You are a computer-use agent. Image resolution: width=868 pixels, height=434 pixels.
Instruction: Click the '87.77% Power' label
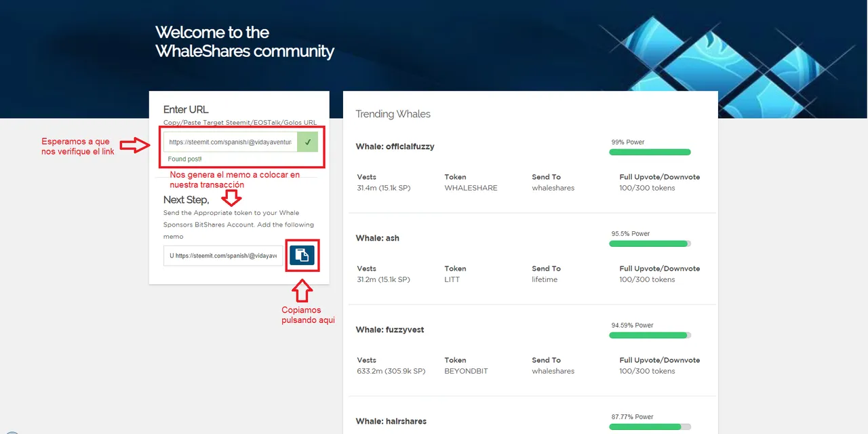(633, 416)
